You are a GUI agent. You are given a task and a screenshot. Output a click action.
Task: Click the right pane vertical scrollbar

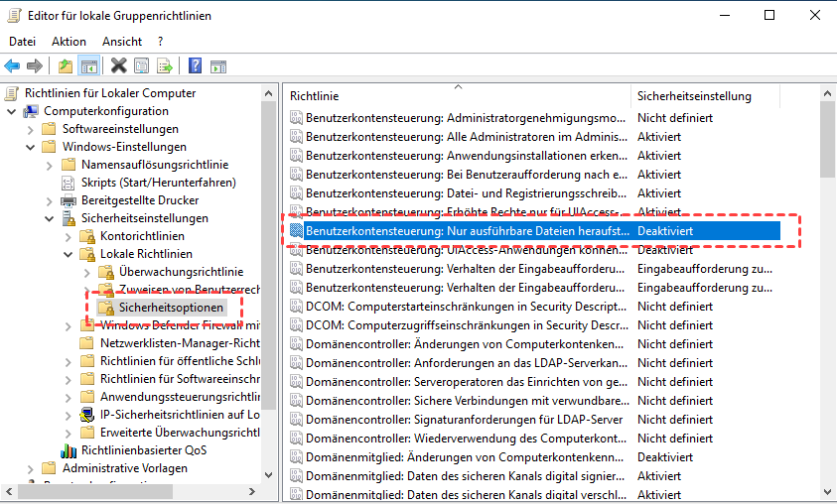[x=828, y=298]
